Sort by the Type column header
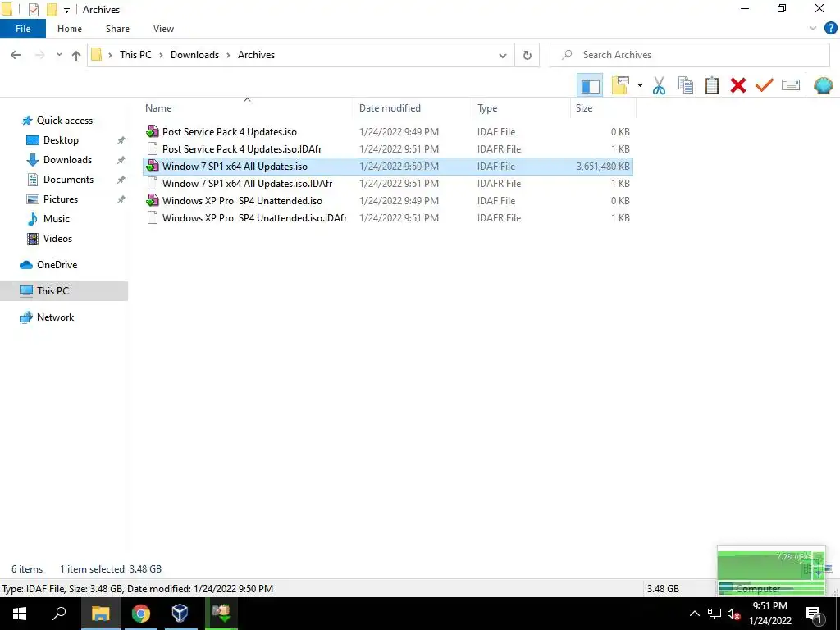This screenshot has height=630, width=840. [521, 107]
